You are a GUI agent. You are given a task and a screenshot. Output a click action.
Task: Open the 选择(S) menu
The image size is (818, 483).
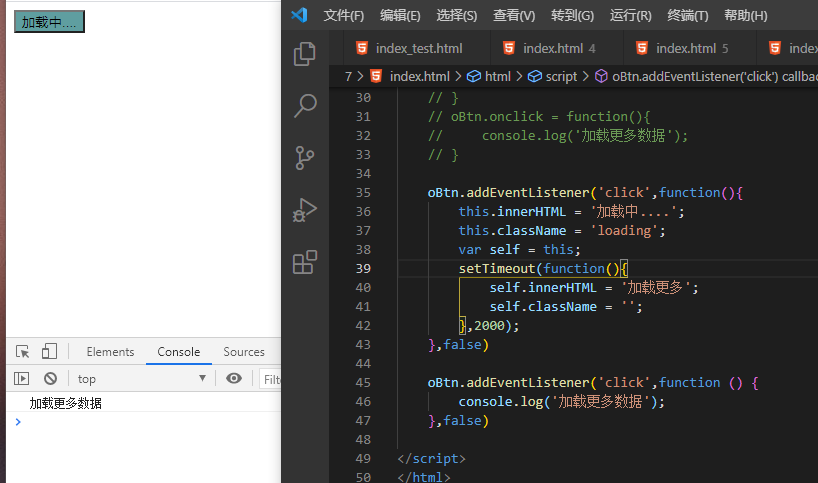(x=456, y=16)
